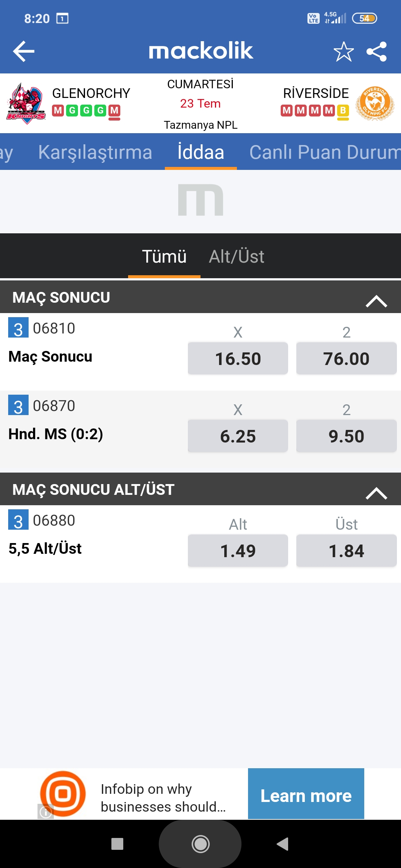
Task: Switch to Canlı Puan Durumu tab
Action: (x=325, y=152)
